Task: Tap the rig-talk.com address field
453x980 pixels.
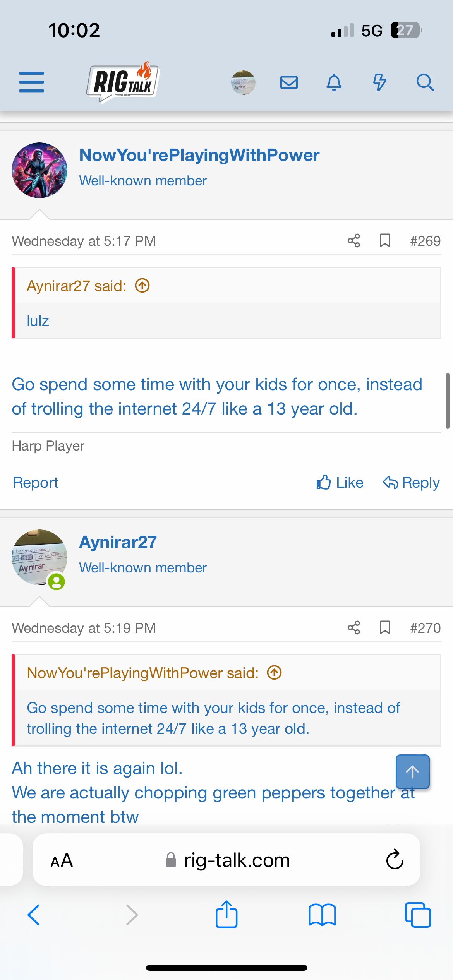Action: 236,860
